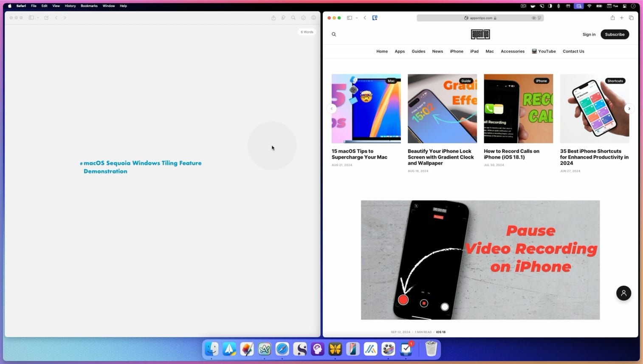Screen dimensions: 643x364
Task: Open the History menu in the menu bar
Action: click(x=70, y=6)
